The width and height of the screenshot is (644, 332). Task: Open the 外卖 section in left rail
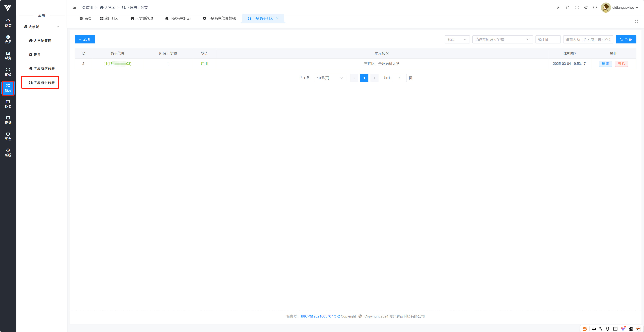pos(8,104)
